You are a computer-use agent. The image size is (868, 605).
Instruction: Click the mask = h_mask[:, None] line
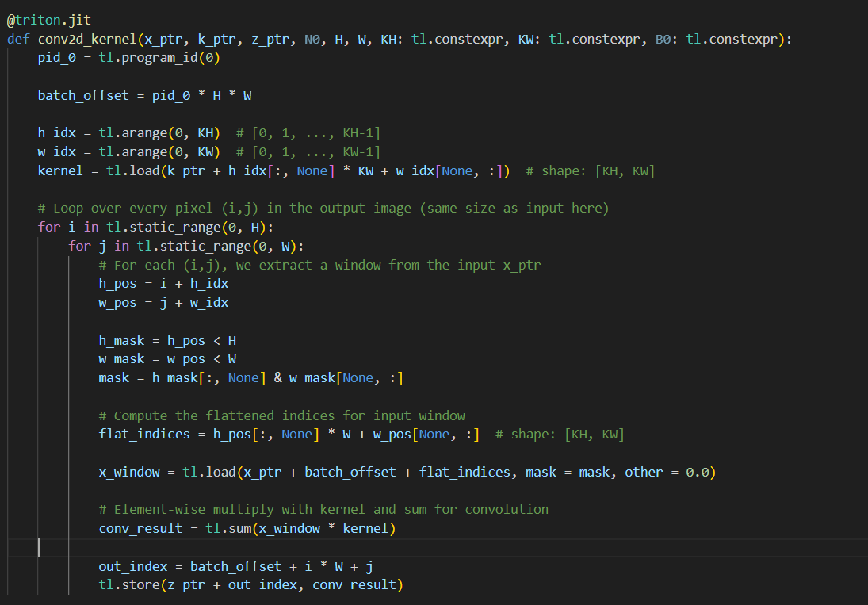pyautogui.click(x=250, y=378)
